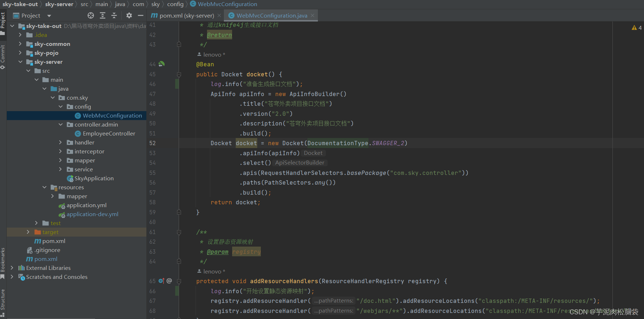The width and height of the screenshot is (644, 319).
Task: Switch to pom.xml (sky-server) tab
Action: 183,15
